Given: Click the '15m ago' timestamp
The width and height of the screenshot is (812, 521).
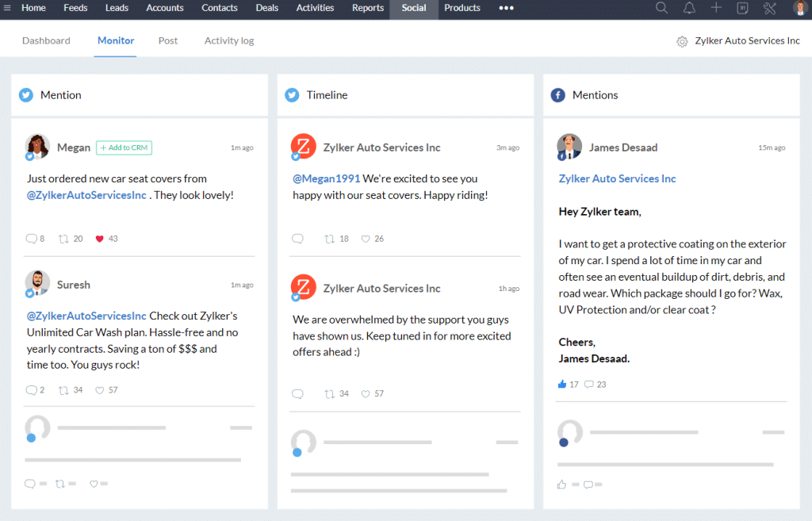Looking at the screenshot, I should (772, 147).
